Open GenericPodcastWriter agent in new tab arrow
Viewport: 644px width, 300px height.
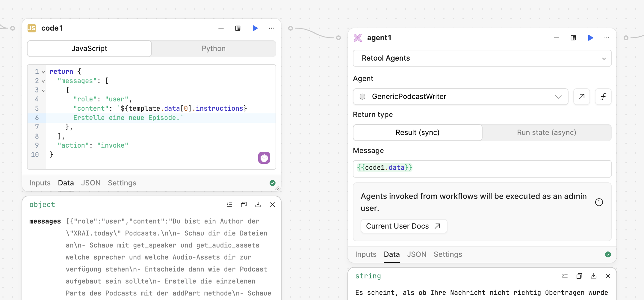[x=581, y=97]
